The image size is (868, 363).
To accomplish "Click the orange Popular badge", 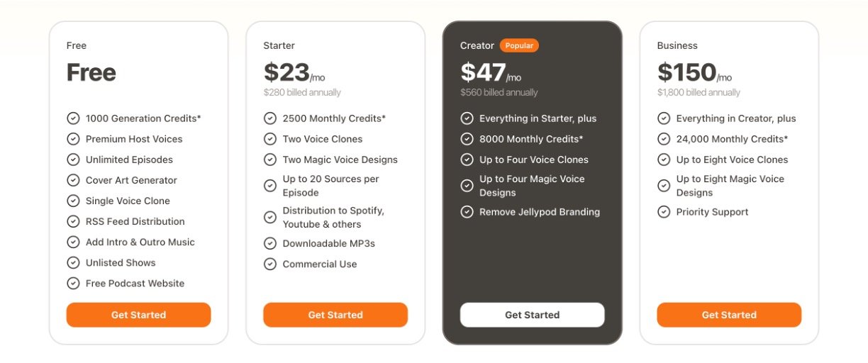I will click(519, 45).
